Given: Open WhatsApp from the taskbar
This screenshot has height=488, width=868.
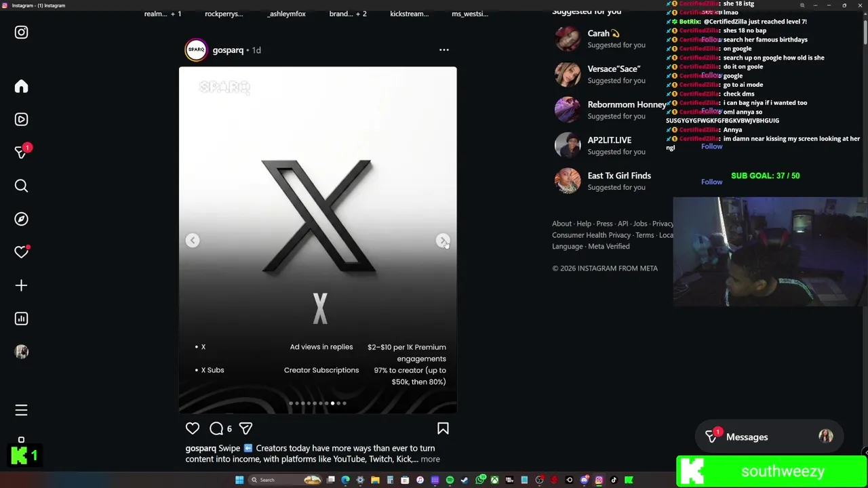Looking at the screenshot, I should click(480, 480).
